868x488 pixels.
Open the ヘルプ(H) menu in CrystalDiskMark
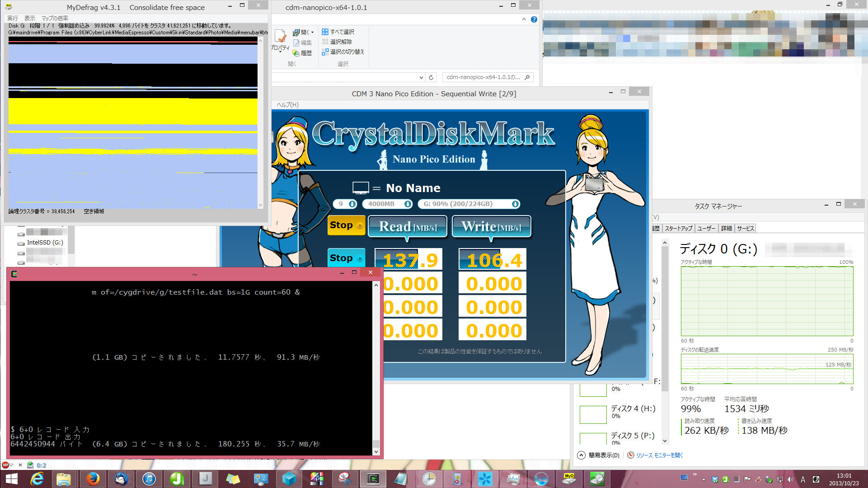click(287, 105)
